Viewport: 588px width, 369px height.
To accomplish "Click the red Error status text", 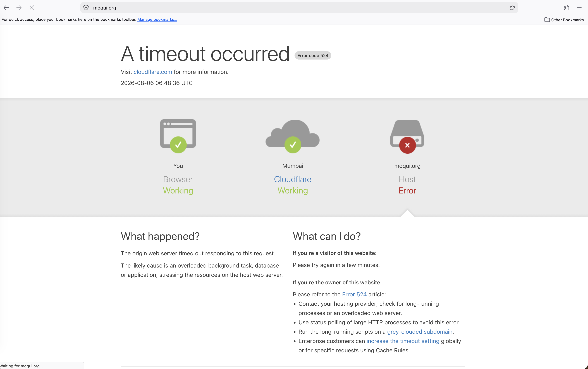I will point(407,191).
